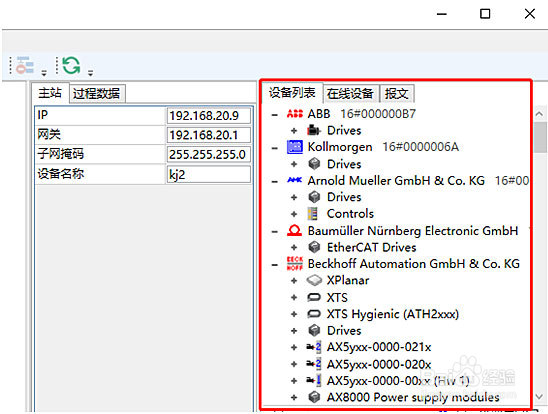Viewport: 548px width, 414px height.
Task: Click the green refresh toolbar icon
Action: [x=71, y=65]
